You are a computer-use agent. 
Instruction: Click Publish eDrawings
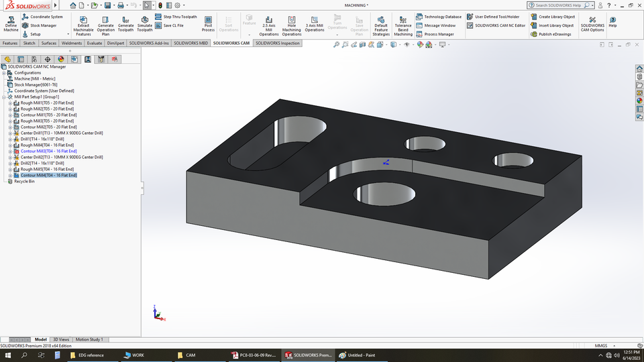pos(551,34)
